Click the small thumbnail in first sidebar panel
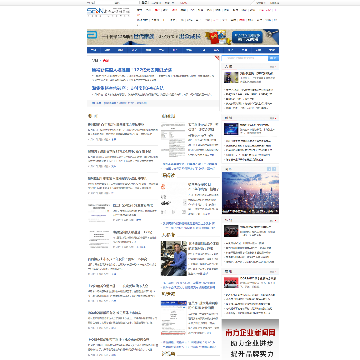Viewport: 360px width, 360px height. tap(231, 77)
